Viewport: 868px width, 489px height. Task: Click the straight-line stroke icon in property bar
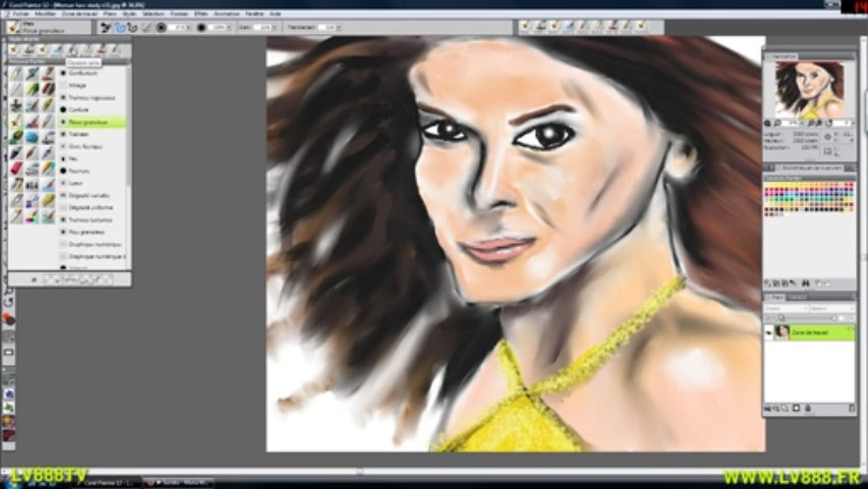click(x=132, y=27)
